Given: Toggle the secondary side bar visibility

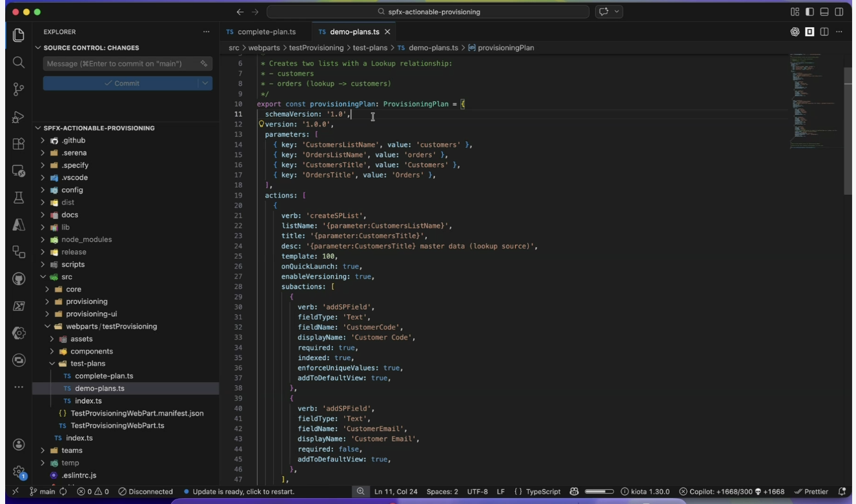Looking at the screenshot, I should pos(839,12).
